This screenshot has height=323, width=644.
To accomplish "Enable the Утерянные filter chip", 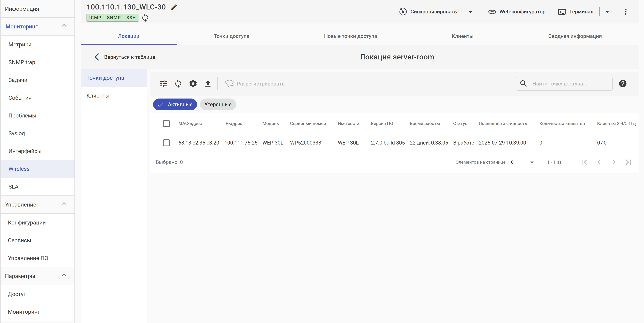I will 218,104.
